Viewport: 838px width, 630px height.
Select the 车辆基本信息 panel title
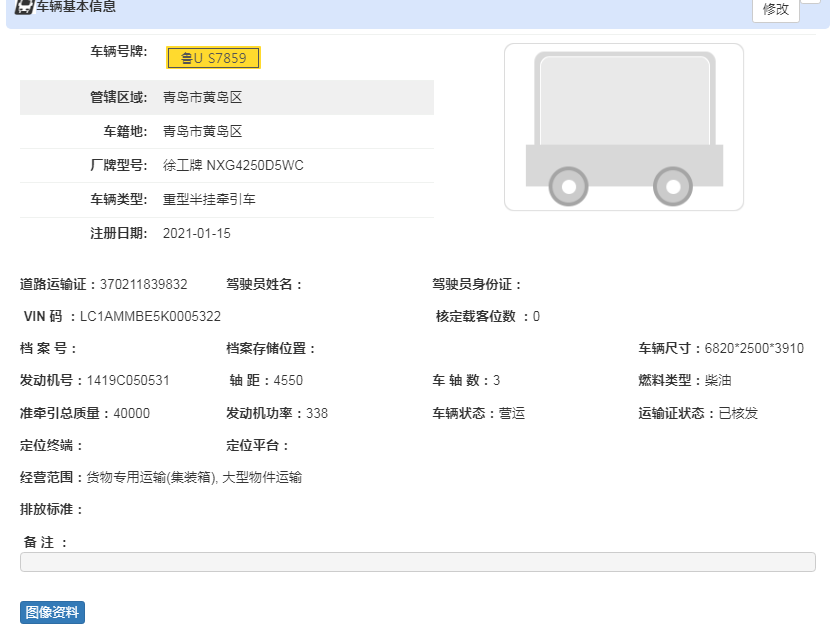(76, 7)
